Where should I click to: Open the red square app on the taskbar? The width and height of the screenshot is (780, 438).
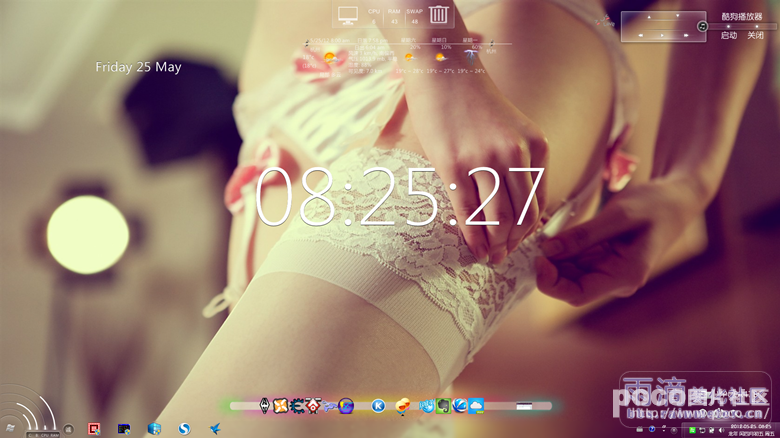pos(94,429)
